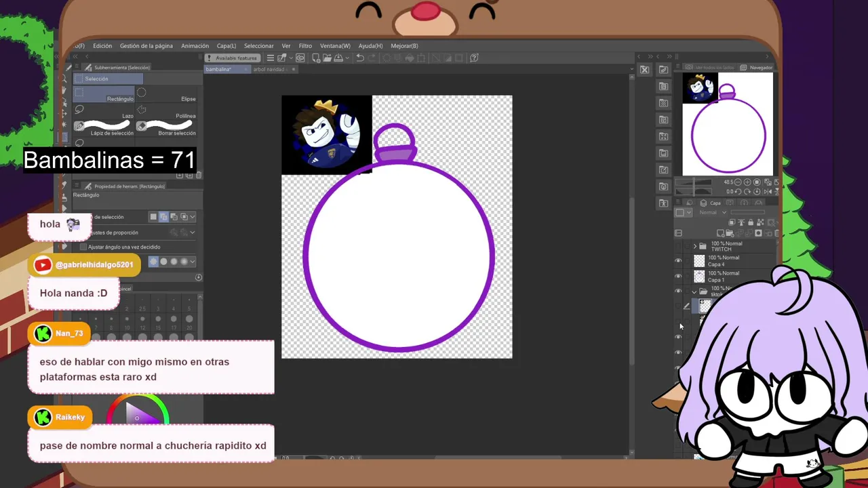Open the Normal blending mode dropdown
Image resolution: width=868 pixels, height=488 pixels.
coord(713,212)
